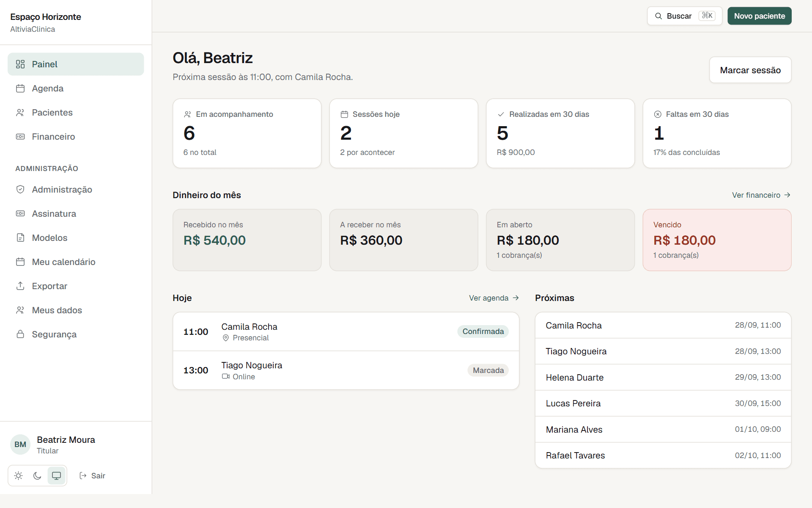Click the Em acompanhamento card

[247, 133]
